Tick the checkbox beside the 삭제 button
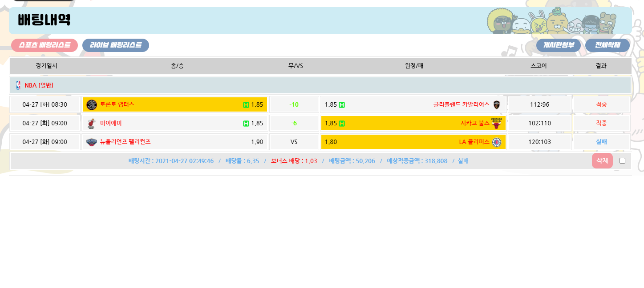This screenshot has width=644, height=288. [x=622, y=161]
